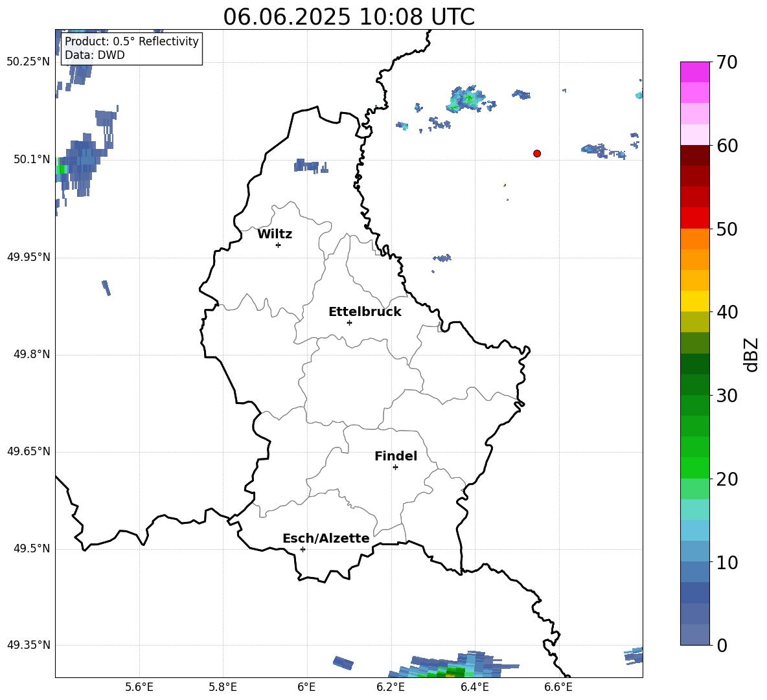Click the 6°E longitude label

(x=306, y=687)
